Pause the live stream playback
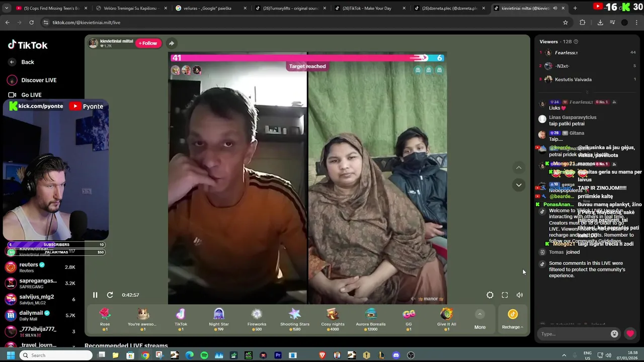Image resolution: width=644 pixels, height=362 pixels. pyautogui.click(x=95, y=295)
